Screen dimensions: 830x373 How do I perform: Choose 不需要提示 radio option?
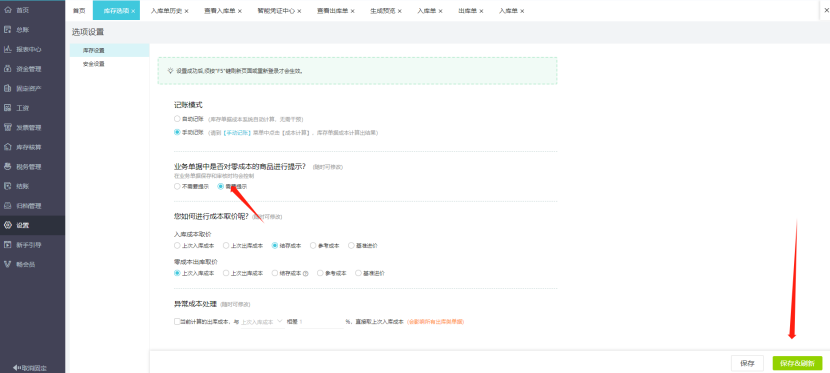click(177, 186)
